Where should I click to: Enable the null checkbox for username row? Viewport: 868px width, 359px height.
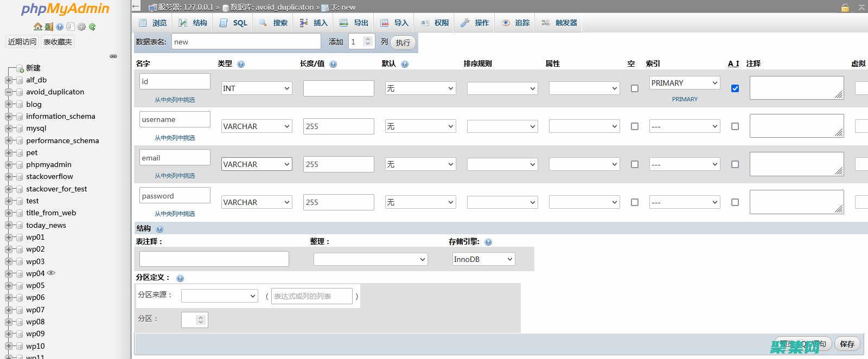point(635,126)
